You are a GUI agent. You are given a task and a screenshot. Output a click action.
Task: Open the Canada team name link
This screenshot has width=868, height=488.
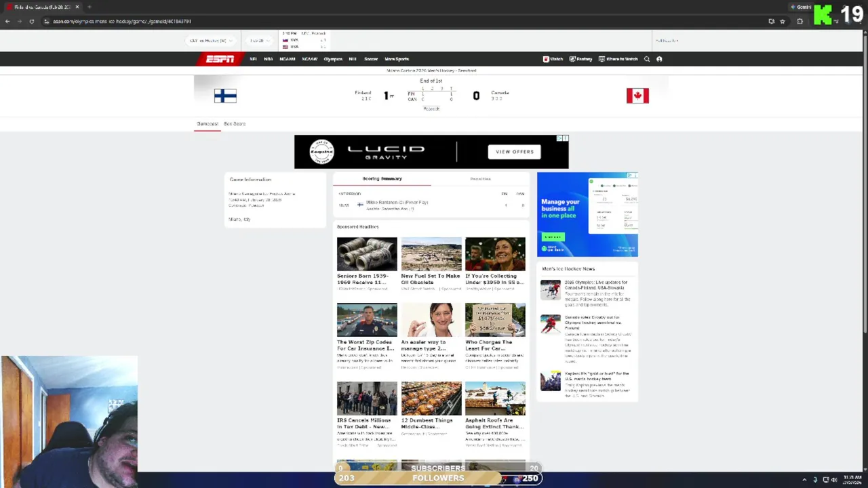click(500, 93)
